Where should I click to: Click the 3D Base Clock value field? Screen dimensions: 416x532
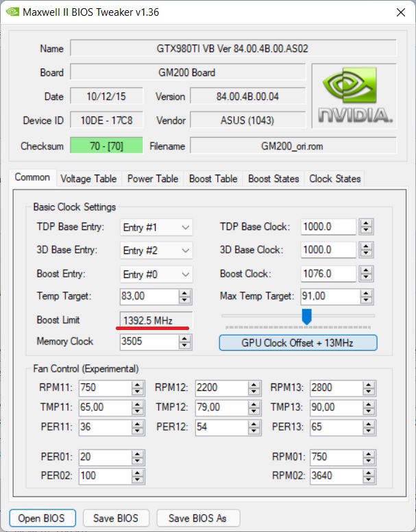[328, 250]
